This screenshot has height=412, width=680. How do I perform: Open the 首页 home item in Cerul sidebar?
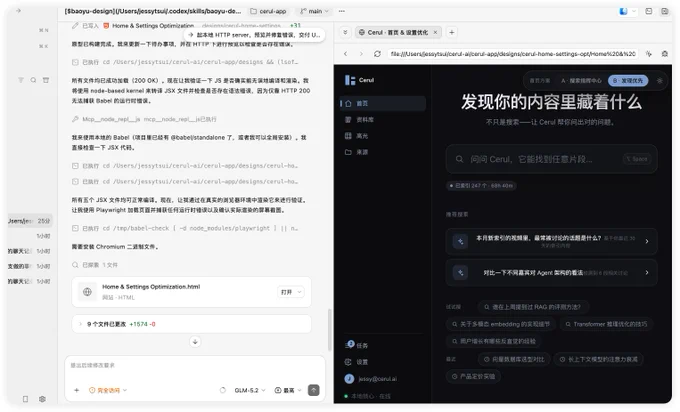pyautogui.click(x=382, y=103)
